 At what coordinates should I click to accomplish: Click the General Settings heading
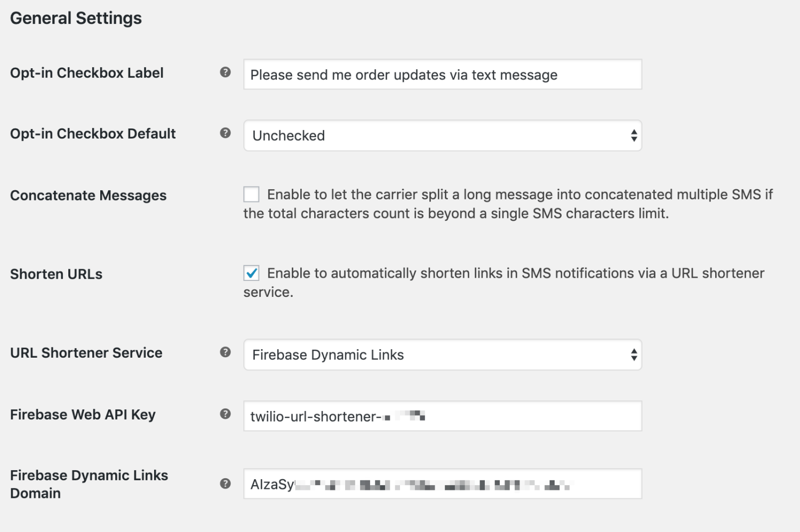(x=76, y=18)
